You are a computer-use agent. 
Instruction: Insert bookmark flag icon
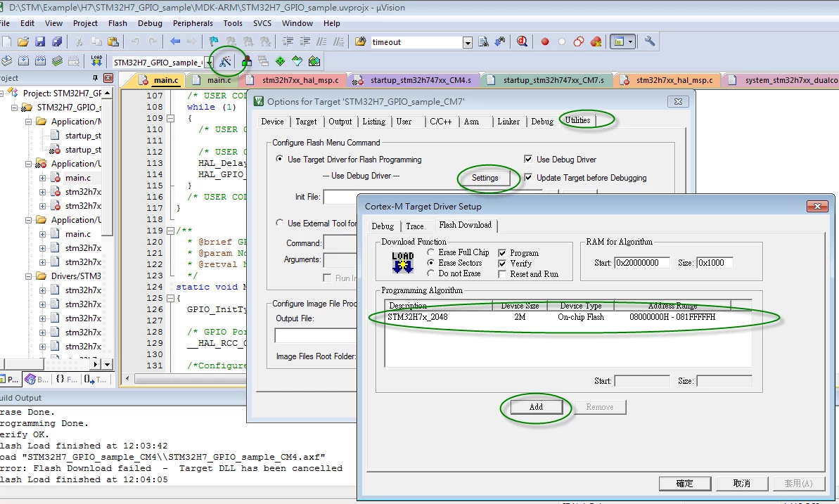pos(214,41)
